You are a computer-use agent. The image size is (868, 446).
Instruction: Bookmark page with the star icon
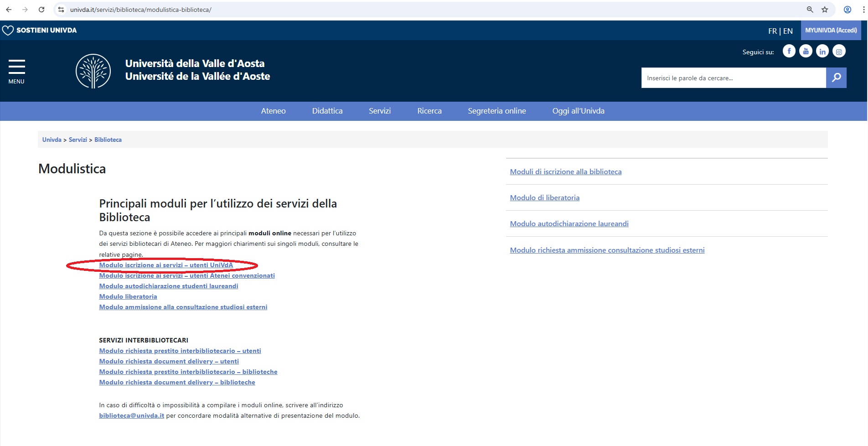(825, 10)
